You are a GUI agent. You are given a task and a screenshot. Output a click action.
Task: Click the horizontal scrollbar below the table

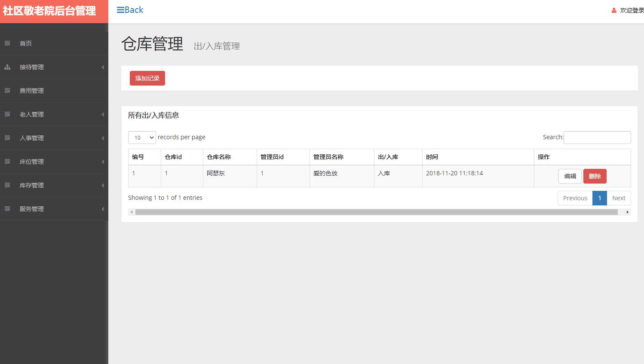point(378,211)
